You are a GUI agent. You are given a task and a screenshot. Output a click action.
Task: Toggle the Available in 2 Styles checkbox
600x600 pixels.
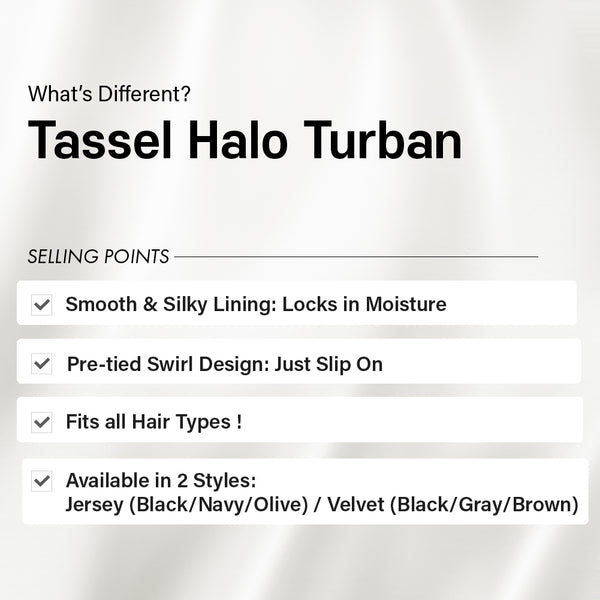(x=42, y=481)
